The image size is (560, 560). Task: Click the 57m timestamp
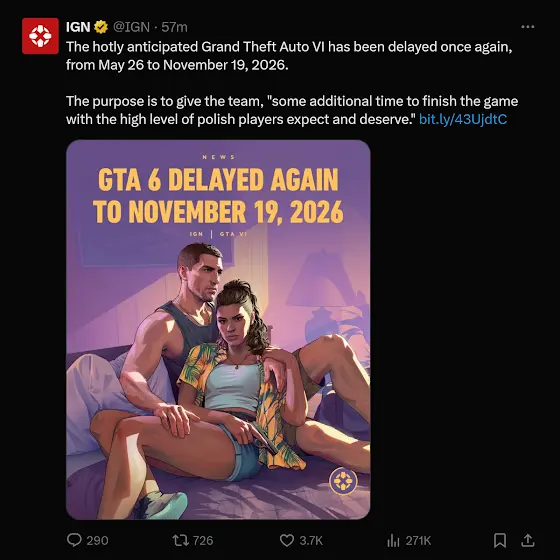174,27
